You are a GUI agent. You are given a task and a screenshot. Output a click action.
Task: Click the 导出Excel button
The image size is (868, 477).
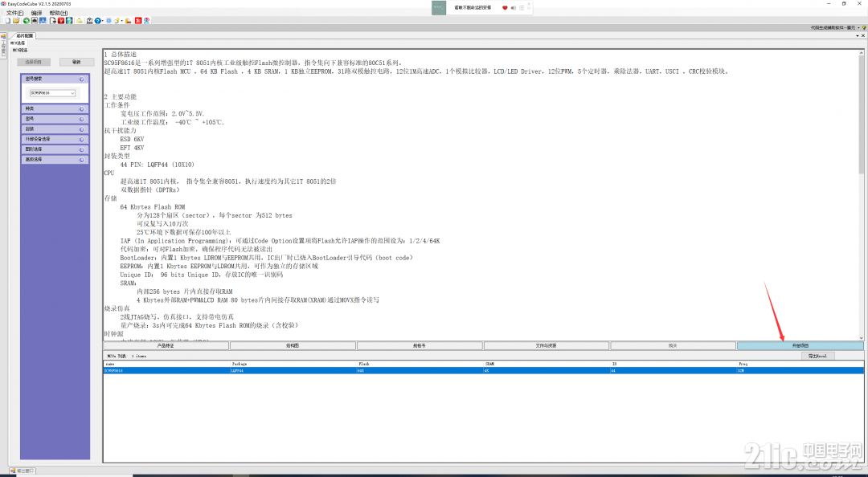click(817, 356)
